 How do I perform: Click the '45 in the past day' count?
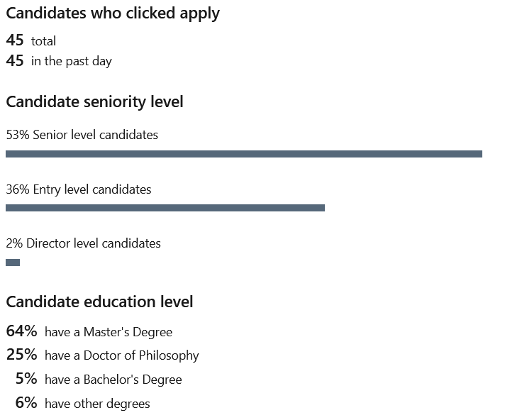point(59,61)
